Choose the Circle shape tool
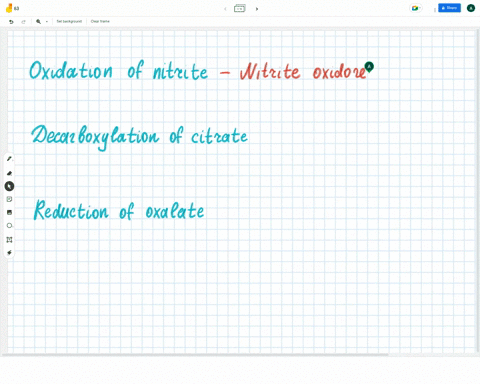The width and height of the screenshot is (480, 384). [x=9, y=226]
